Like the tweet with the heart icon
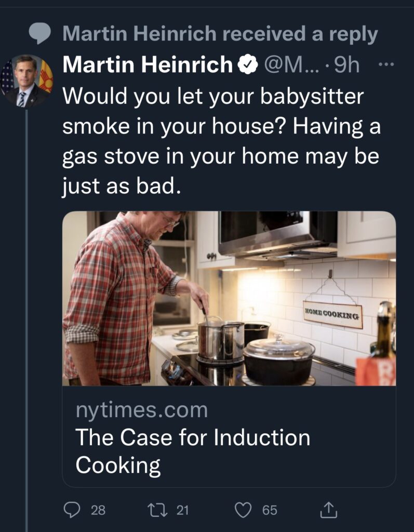 click(243, 510)
